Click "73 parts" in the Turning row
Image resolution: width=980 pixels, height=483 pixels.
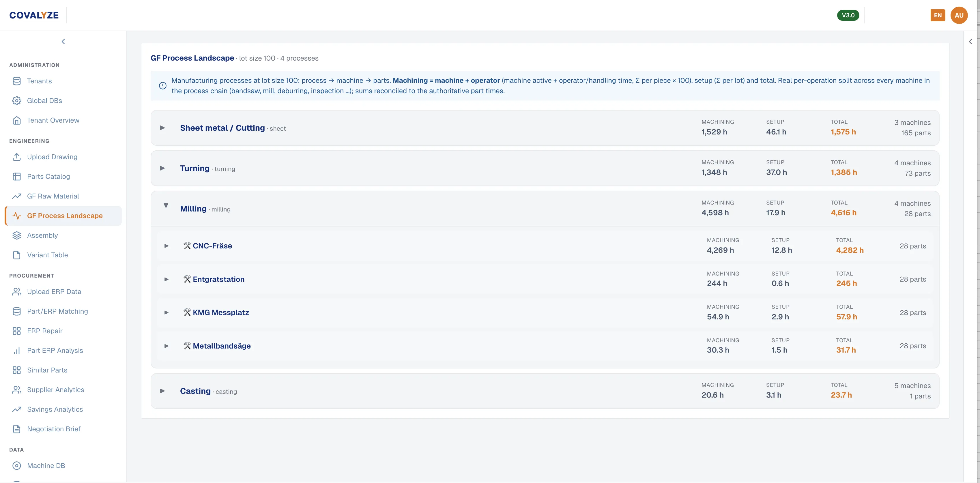click(x=918, y=173)
